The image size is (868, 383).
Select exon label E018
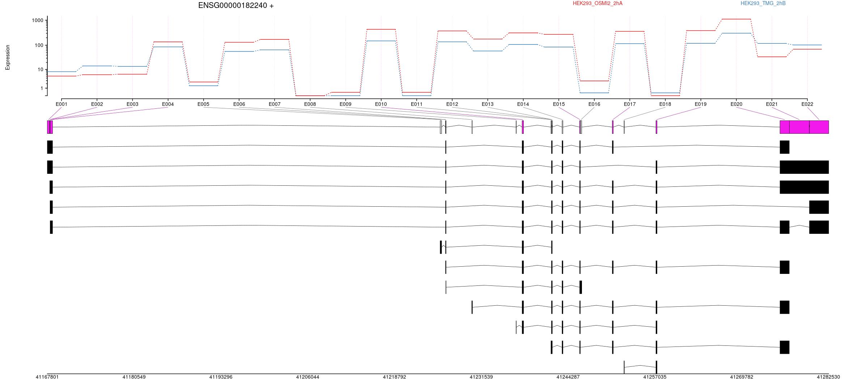click(665, 104)
